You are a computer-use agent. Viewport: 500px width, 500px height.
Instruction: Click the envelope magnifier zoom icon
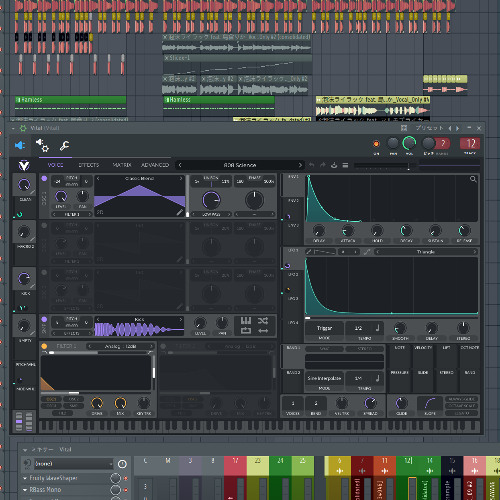(x=473, y=179)
